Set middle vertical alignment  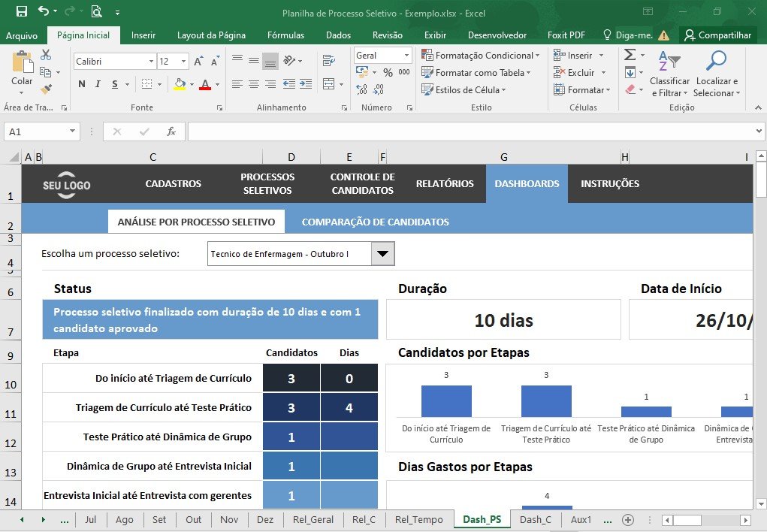tap(254, 60)
